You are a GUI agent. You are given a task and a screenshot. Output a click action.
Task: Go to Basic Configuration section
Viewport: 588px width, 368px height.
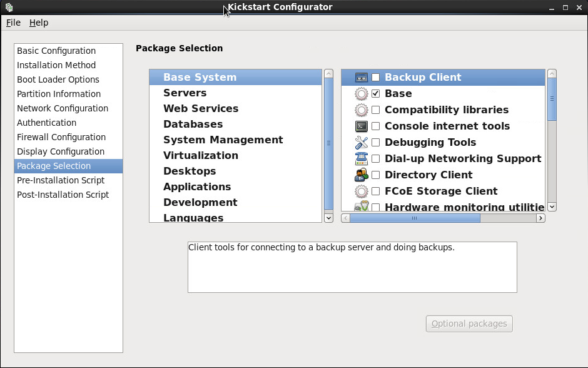(68, 51)
